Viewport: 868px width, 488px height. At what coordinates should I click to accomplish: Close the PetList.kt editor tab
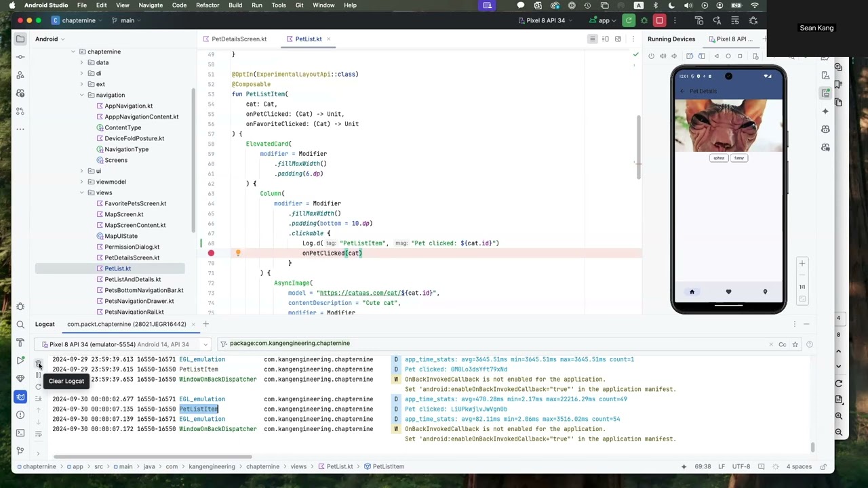click(x=329, y=39)
